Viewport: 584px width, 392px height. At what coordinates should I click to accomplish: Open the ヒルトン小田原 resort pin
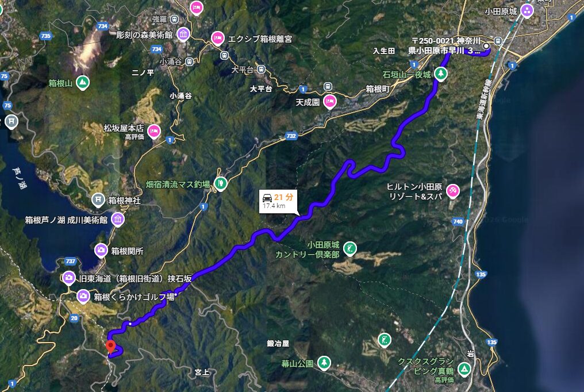pyautogui.click(x=453, y=191)
